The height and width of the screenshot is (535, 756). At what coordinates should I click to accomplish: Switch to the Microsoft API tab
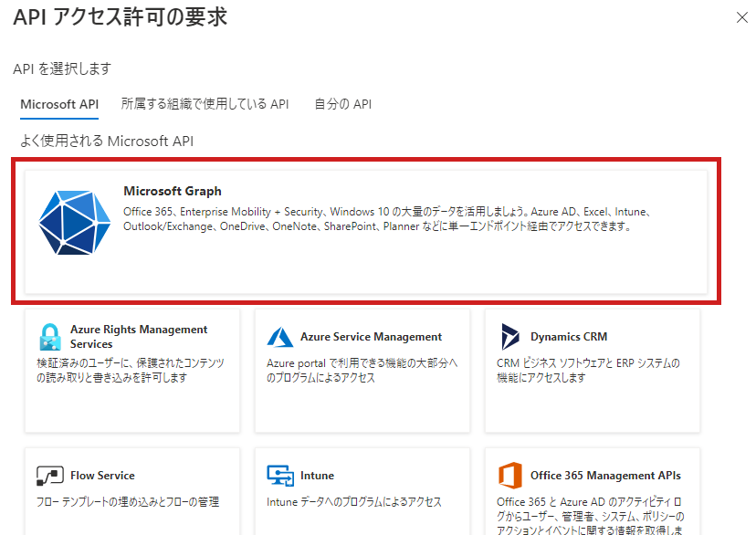tap(59, 105)
